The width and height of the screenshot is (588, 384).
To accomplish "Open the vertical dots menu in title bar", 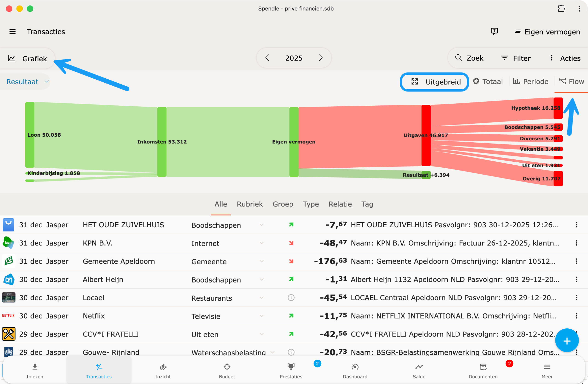I will 579,9.
